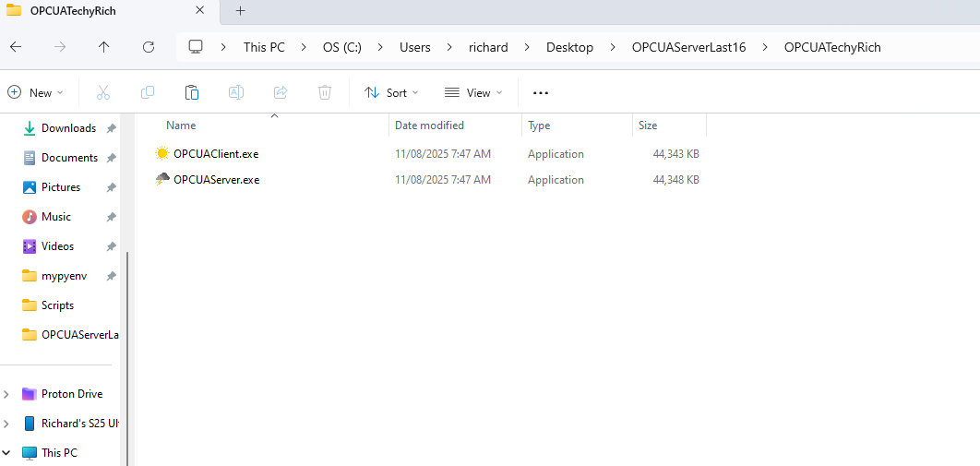This screenshot has width=980, height=466.
Task: Expand Richard's S25 device node
Action: 6,424
